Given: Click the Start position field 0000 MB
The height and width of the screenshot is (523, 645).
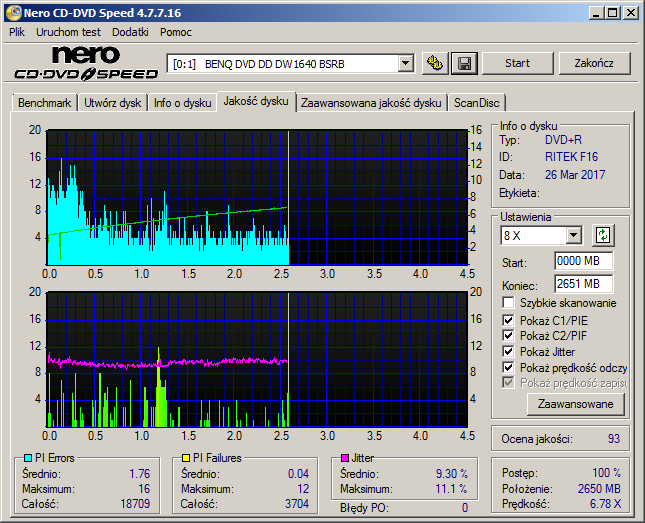Looking at the screenshot, I should 583,261.
